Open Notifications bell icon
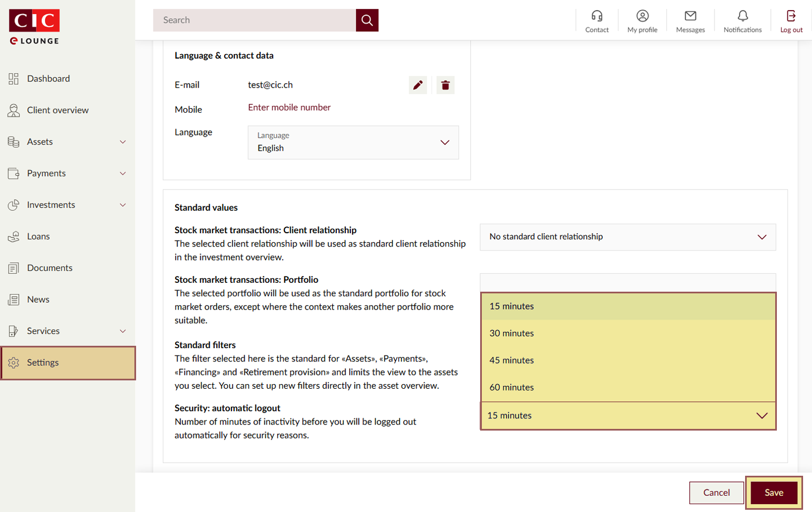This screenshot has height=512, width=812. [742, 16]
